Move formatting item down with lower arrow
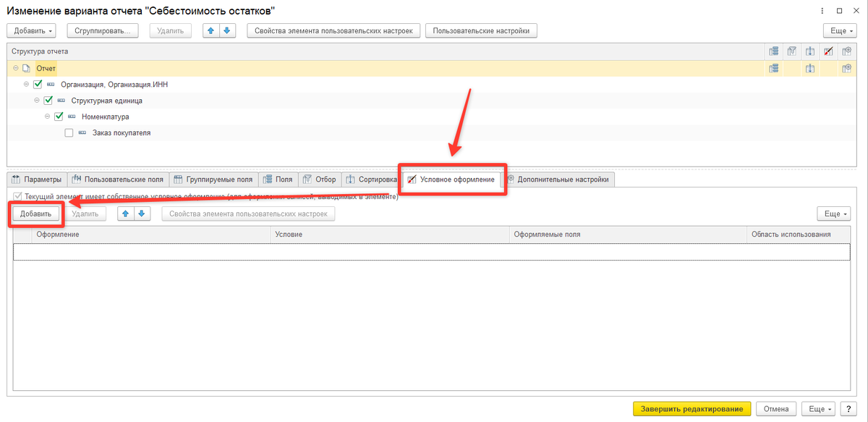Viewport: 868px width, 422px height. 141,214
